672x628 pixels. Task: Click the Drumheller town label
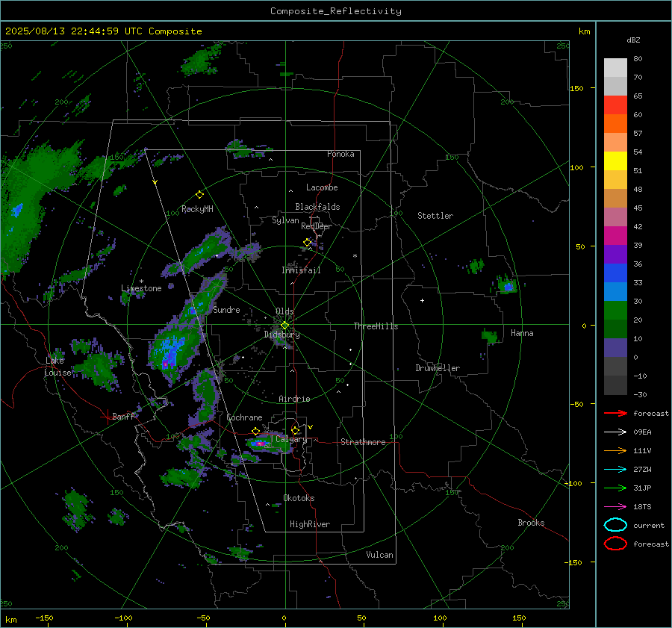click(438, 368)
